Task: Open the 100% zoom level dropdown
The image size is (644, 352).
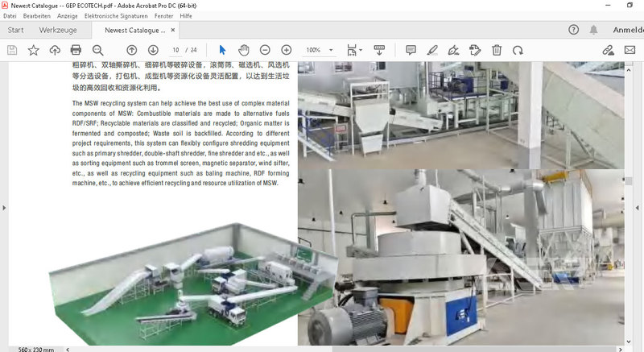Action: click(331, 50)
